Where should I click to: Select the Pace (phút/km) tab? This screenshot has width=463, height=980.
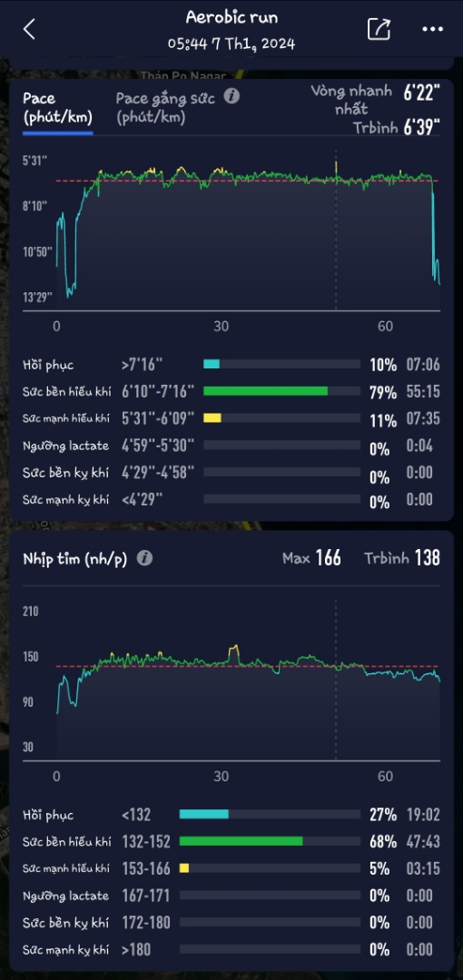tap(57, 107)
